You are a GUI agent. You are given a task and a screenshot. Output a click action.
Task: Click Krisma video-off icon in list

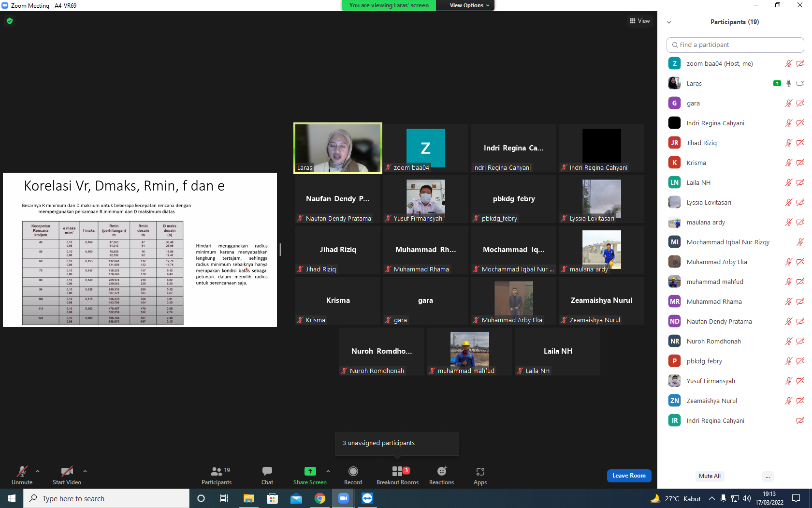point(800,163)
